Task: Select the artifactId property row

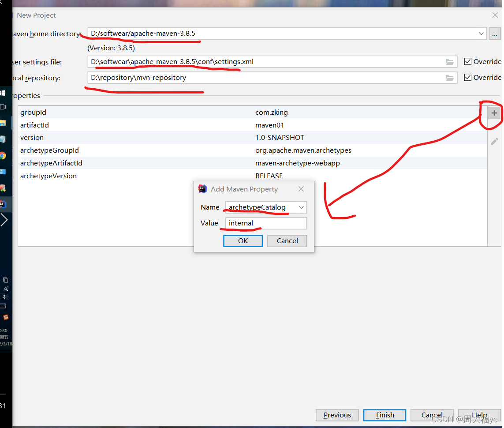Action: coord(253,125)
